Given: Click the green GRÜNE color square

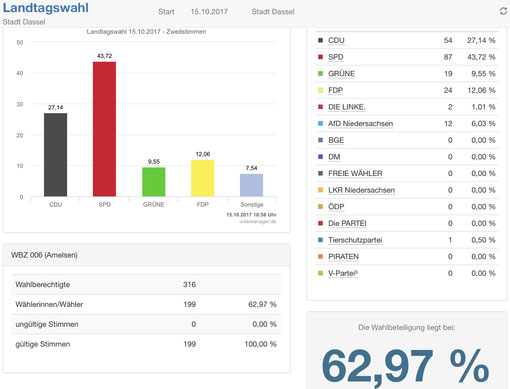Looking at the screenshot, I should click(320, 74).
